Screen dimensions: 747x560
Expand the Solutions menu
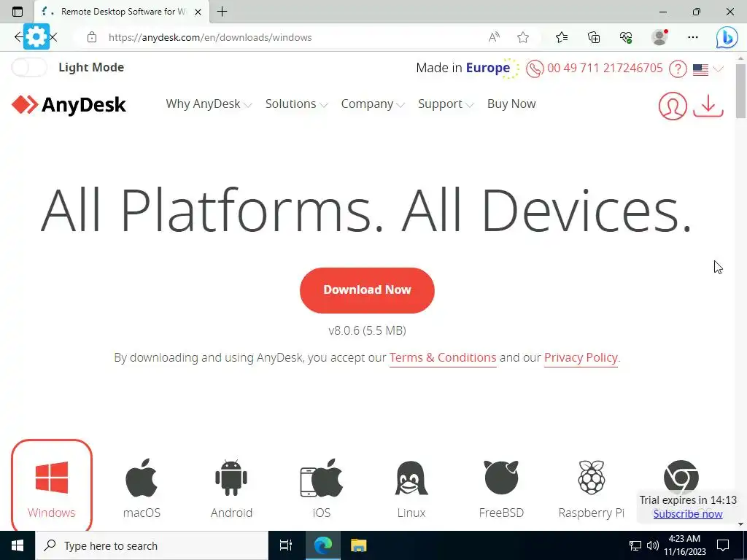point(296,104)
